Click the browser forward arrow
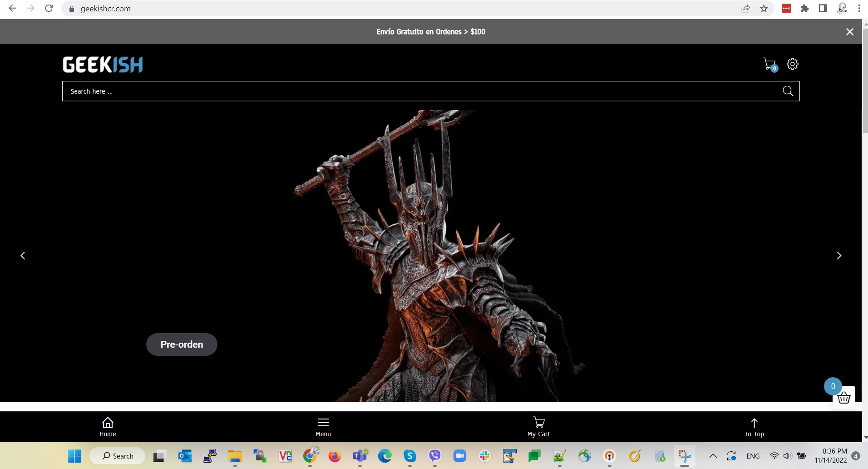This screenshot has width=868, height=469. tap(30, 8)
